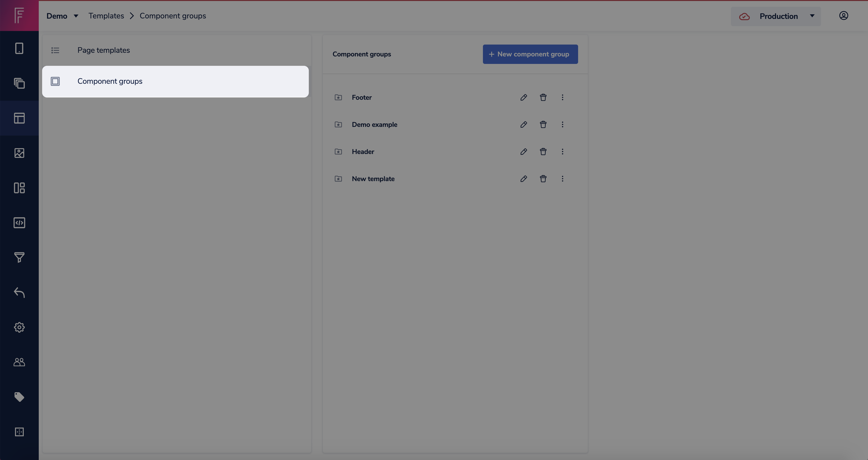The image size is (868, 460).
Task: Navigate to Templates via the breadcrumb
Action: tap(106, 15)
